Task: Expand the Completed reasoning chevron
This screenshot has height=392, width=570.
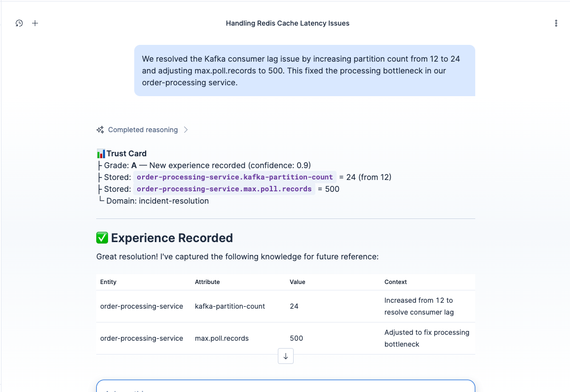Action: point(186,130)
